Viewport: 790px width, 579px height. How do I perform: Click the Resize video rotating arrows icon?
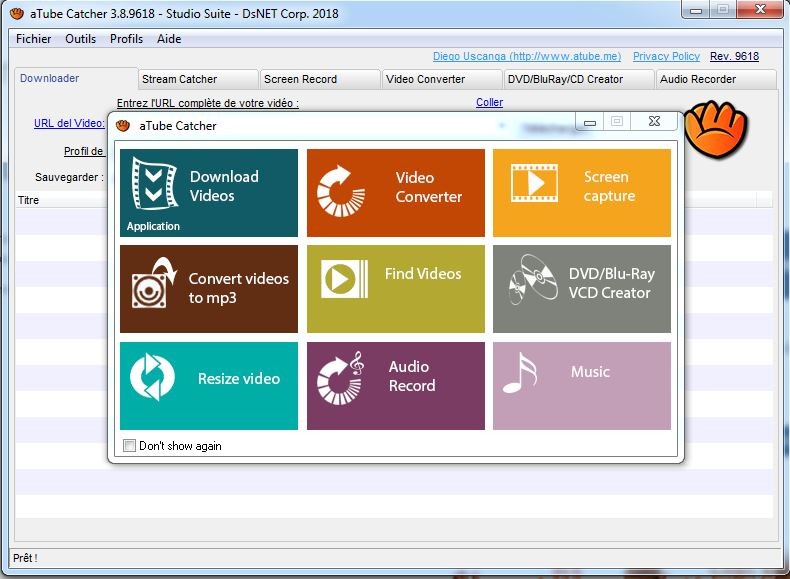(x=152, y=377)
